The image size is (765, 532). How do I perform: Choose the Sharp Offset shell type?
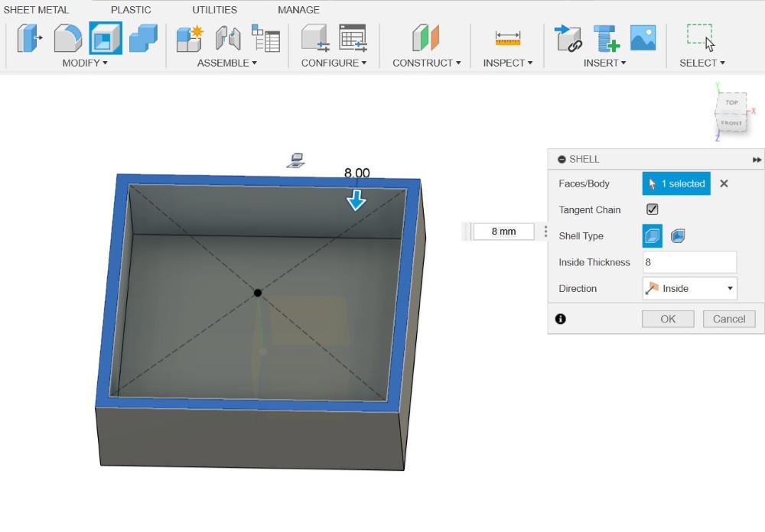click(653, 236)
